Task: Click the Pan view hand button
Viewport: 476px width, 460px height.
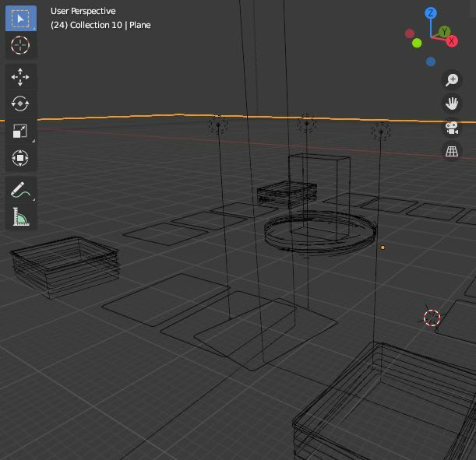Action: coord(452,104)
